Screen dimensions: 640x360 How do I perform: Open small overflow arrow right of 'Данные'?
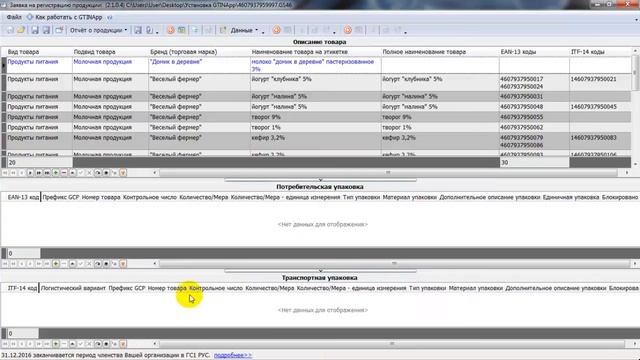[263, 32]
